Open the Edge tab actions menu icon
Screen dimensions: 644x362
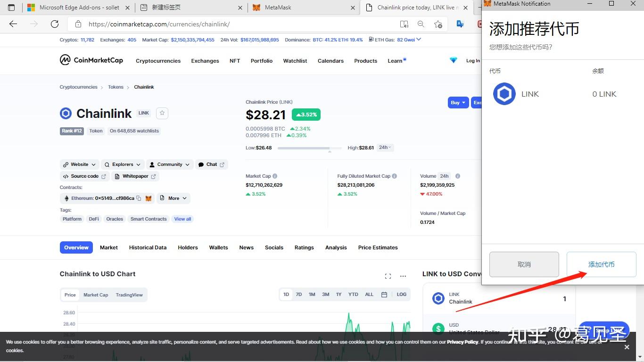pyautogui.click(x=11, y=8)
